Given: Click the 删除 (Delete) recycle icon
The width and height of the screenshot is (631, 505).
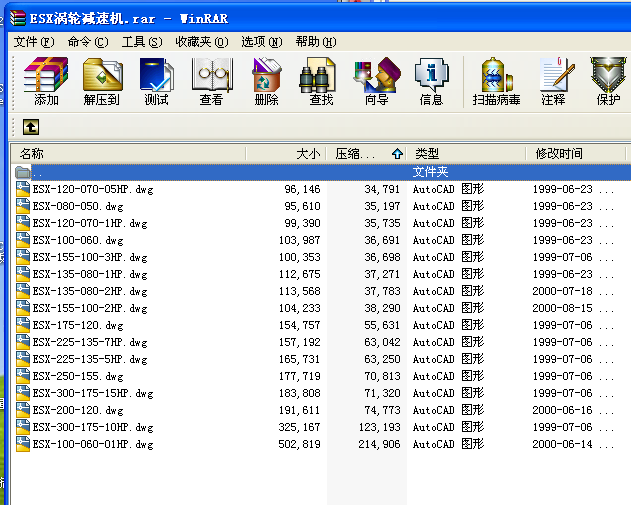Looking at the screenshot, I should pyautogui.click(x=266, y=81).
